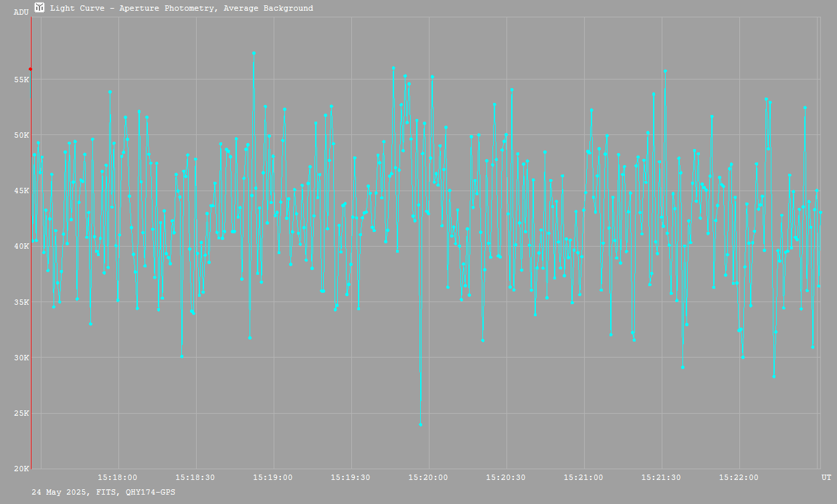Screen dimensions: 837x504
Task: Click the chart title mentioning Aperture Photometry
Action: point(181,9)
